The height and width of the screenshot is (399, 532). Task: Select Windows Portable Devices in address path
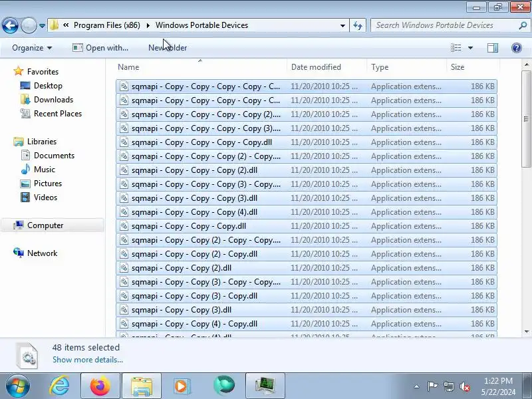[x=202, y=25]
